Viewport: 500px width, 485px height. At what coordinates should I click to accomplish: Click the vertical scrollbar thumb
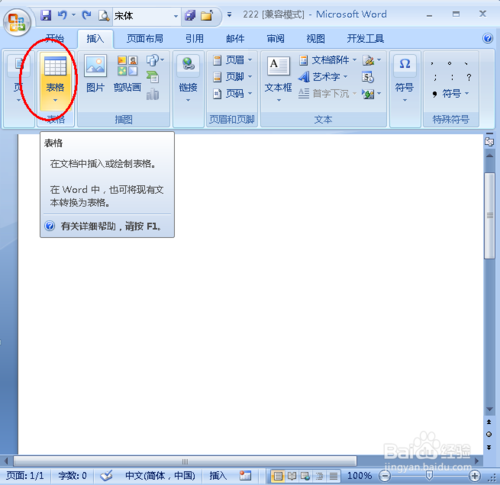(x=489, y=215)
